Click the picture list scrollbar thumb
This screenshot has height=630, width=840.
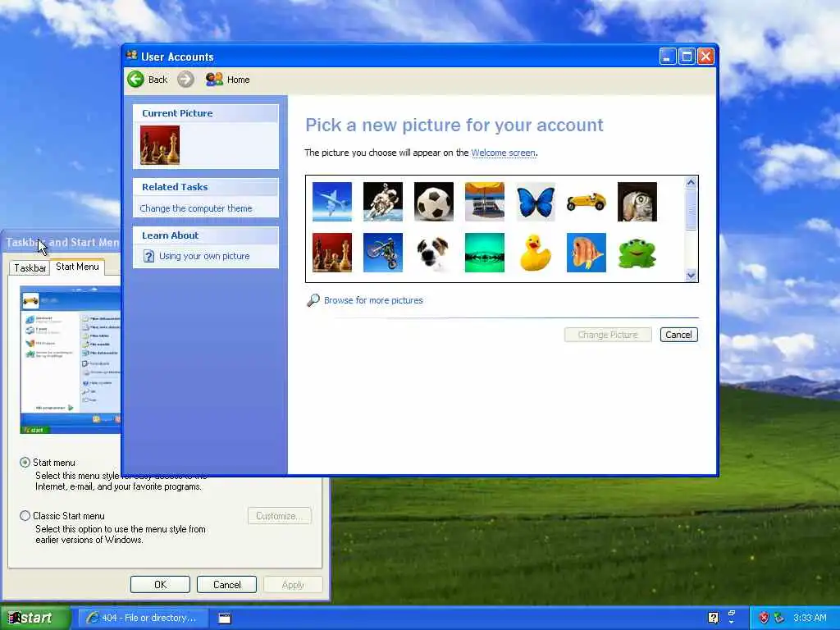point(691,209)
